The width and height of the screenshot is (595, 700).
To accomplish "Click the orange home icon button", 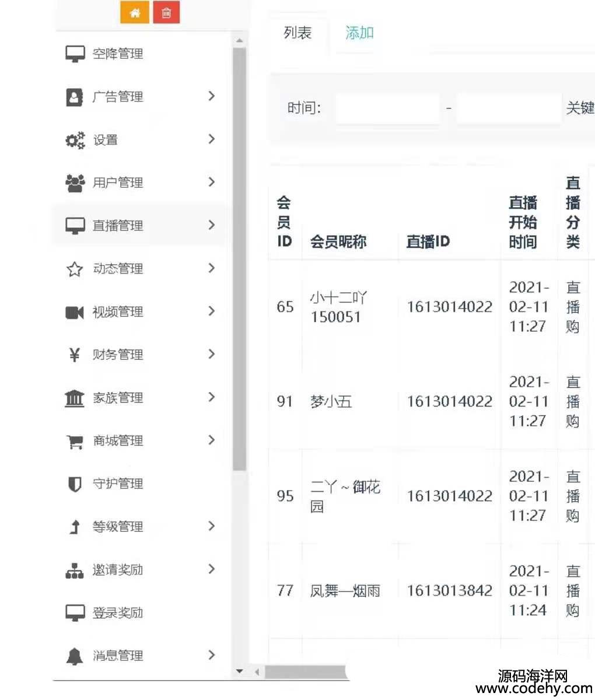I will (135, 13).
